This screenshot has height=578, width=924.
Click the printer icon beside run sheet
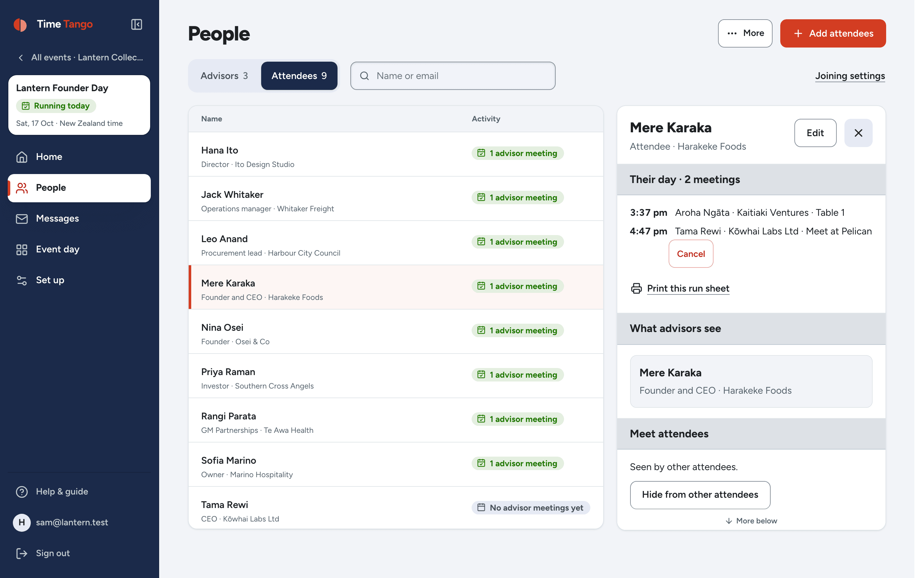click(636, 288)
